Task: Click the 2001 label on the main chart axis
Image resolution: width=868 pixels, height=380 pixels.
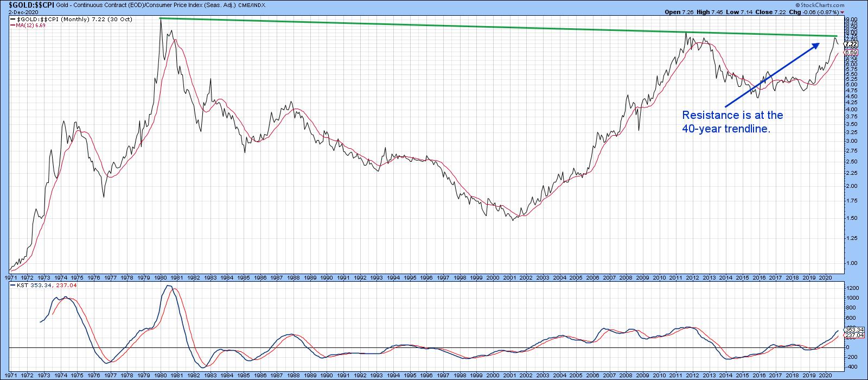Action: [509, 277]
